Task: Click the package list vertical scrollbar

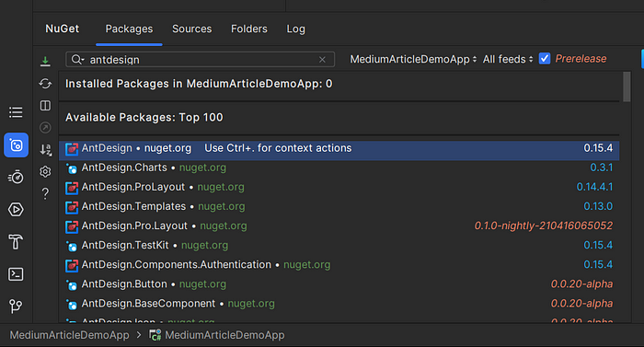Action: click(627, 87)
